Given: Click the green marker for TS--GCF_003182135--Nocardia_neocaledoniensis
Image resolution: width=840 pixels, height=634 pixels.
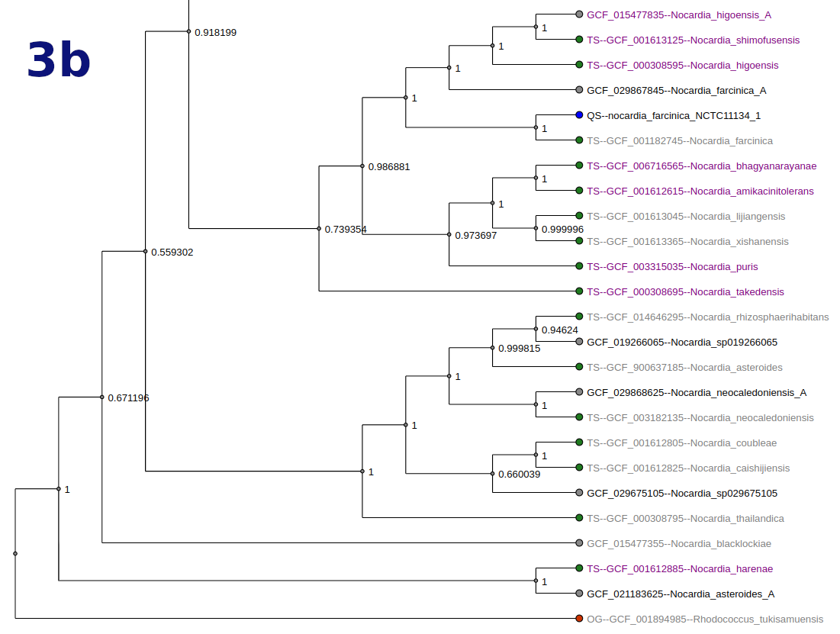Looking at the screenshot, I should (x=579, y=417).
